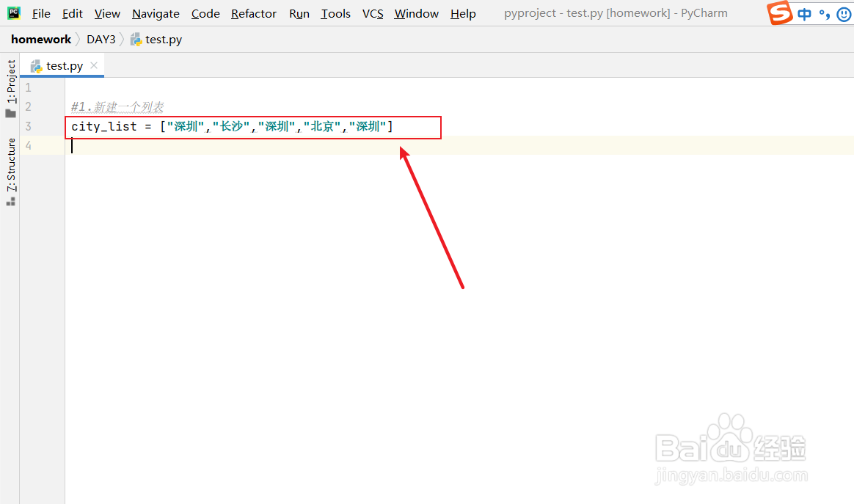Toggle the Sogou punctuation mode icon
Viewport: 854px width, 504px height.
(x=825, y=14)
